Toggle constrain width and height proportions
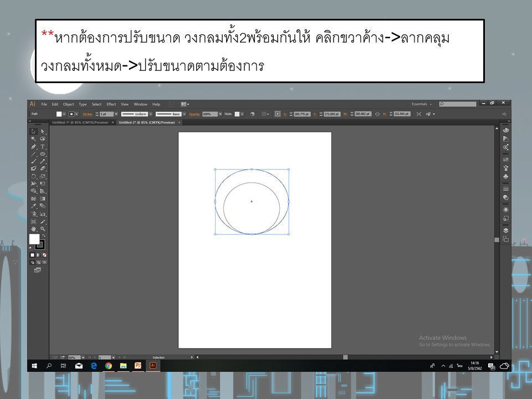The image size is (532, 399). click(377, 114)
